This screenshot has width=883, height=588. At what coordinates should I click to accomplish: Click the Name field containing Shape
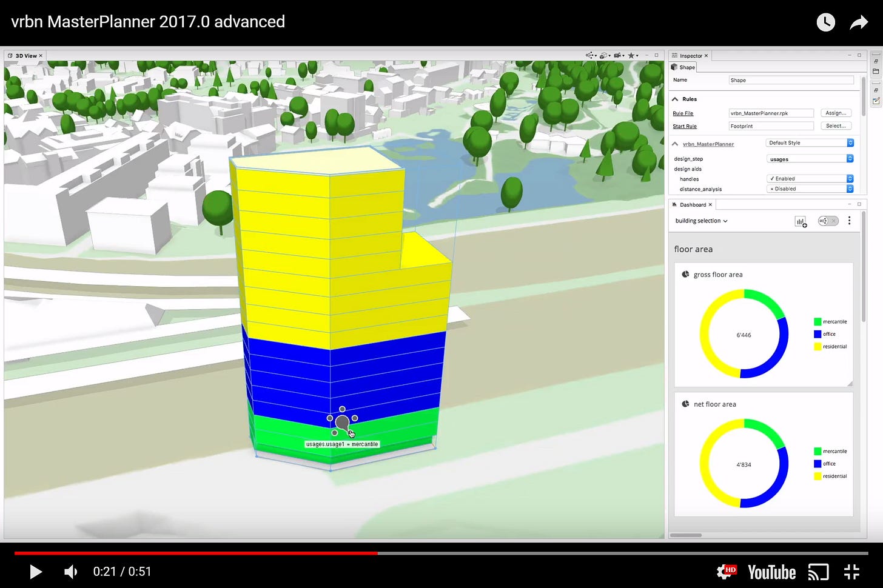791,80
